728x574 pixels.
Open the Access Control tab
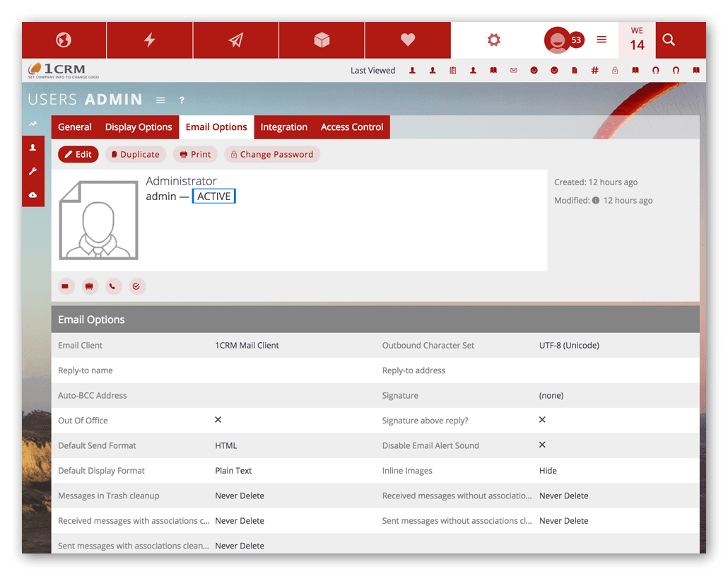tap(351, 127)
